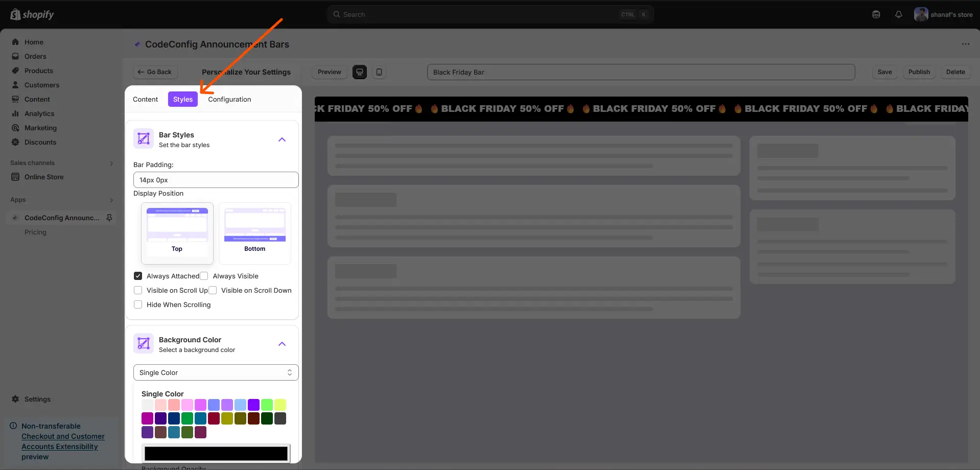
Task: Click the CodeConfig app icon beside the title
Action: pos(137,44)
